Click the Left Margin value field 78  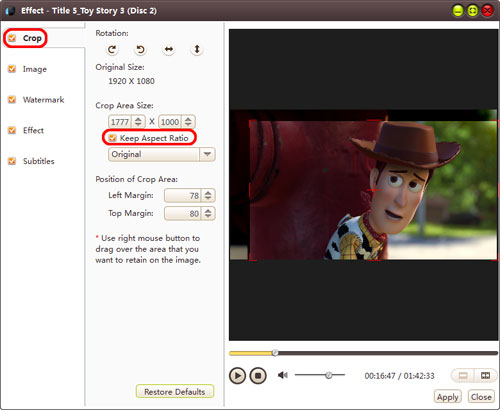[x=183, y=195]
